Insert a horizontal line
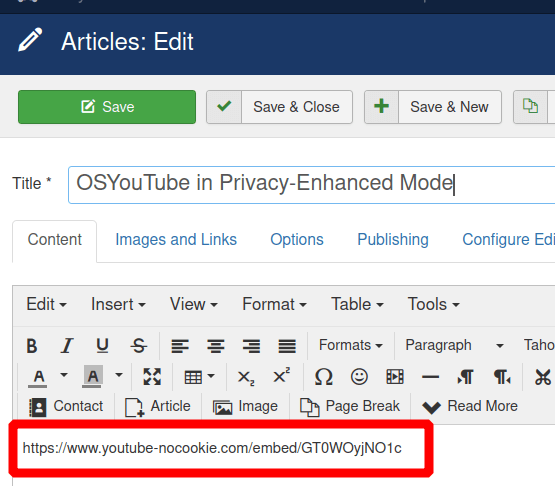The image size is (555, 486). click(x=430, y=377)
